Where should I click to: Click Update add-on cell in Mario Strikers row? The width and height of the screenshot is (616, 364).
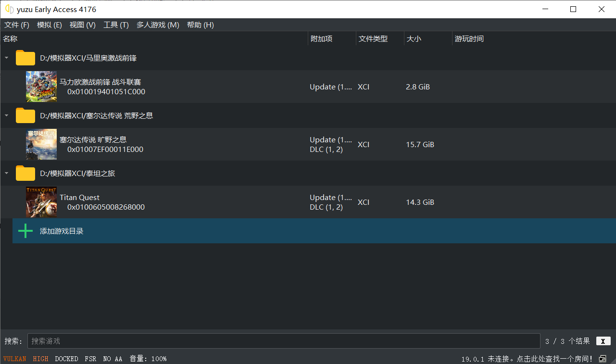pyautogui.click(x=331, y=87)
